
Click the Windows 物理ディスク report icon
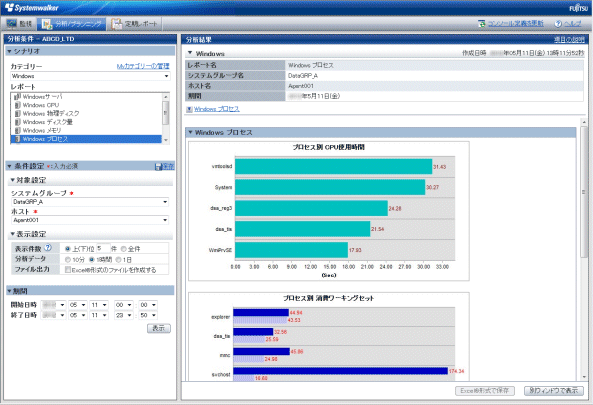pos(17,113)
